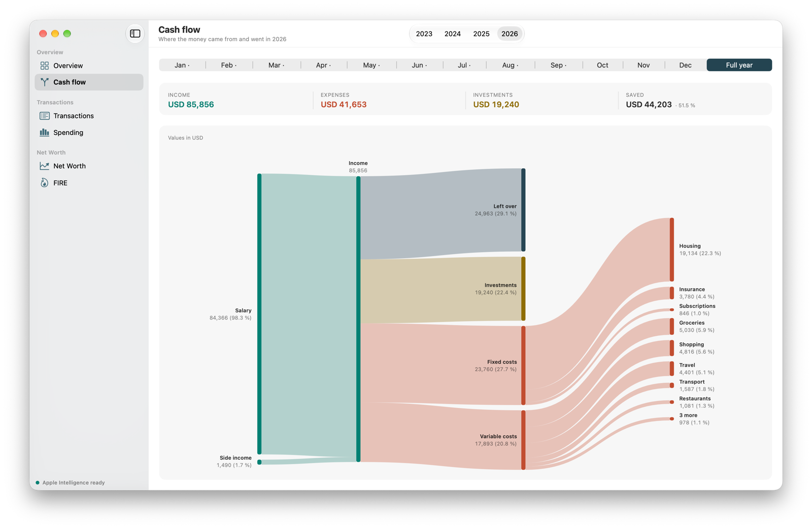Switch to the Aug month tab
Viewport: 812px width, 529px height.
[510, 65]
